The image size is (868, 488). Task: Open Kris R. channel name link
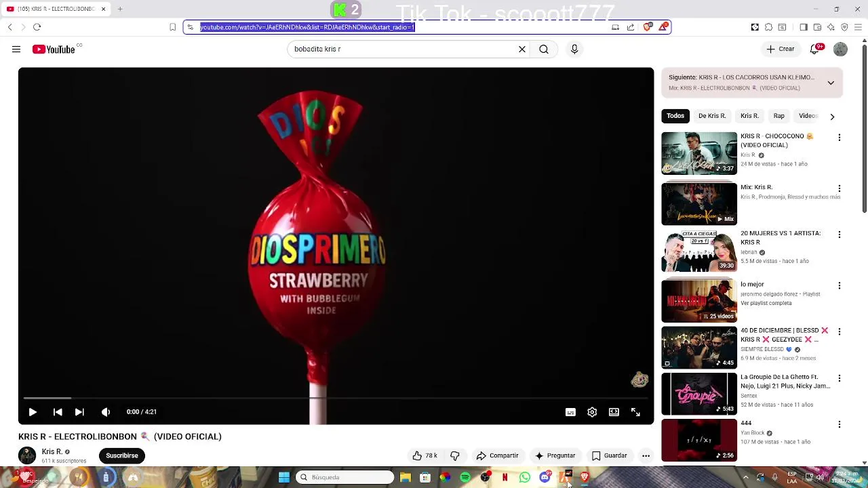(x=52, y=451)
